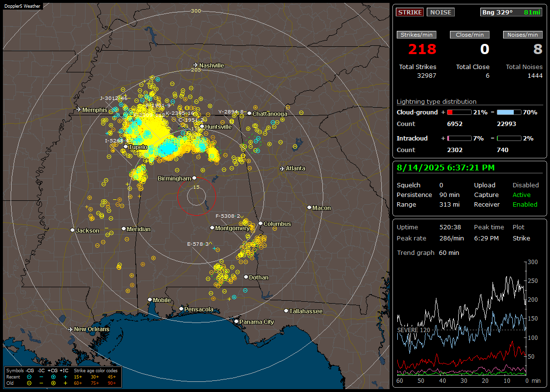Screen dimensions: 550x392
Task: Click the Macon city dot marker
Action: point(309,208)
